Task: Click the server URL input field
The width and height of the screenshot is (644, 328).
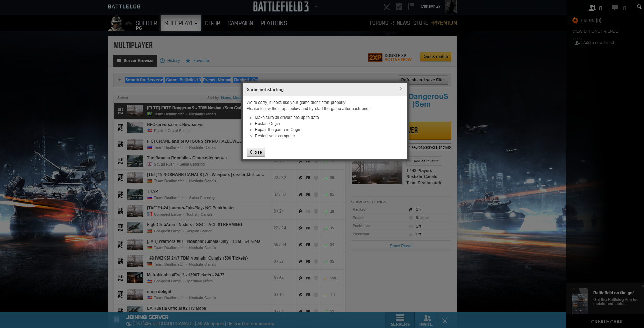Action: point(430,147)
